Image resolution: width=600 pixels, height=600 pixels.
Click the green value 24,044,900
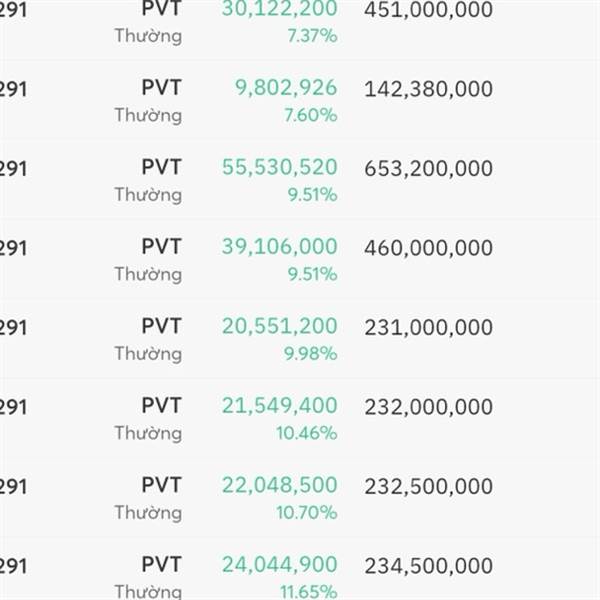(279, 565)
